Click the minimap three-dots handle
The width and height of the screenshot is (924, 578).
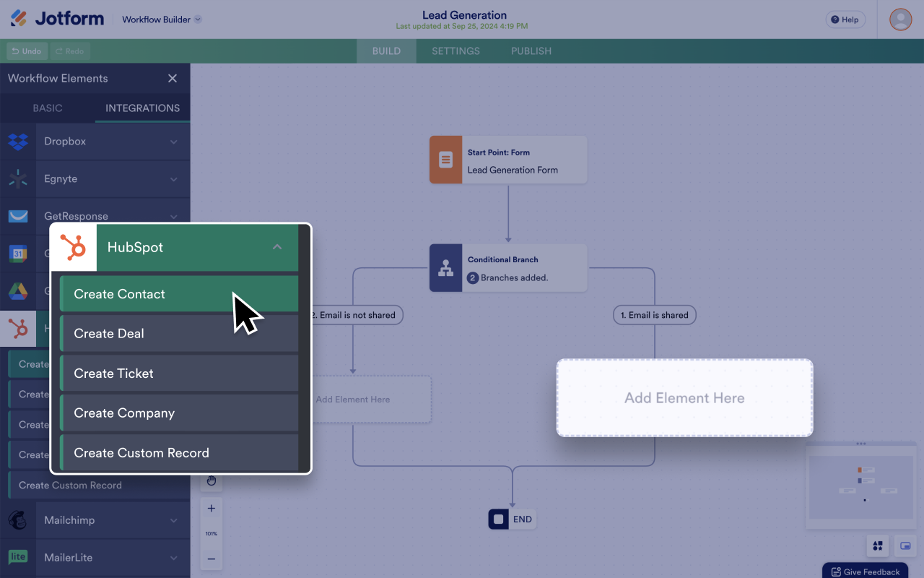860,444
